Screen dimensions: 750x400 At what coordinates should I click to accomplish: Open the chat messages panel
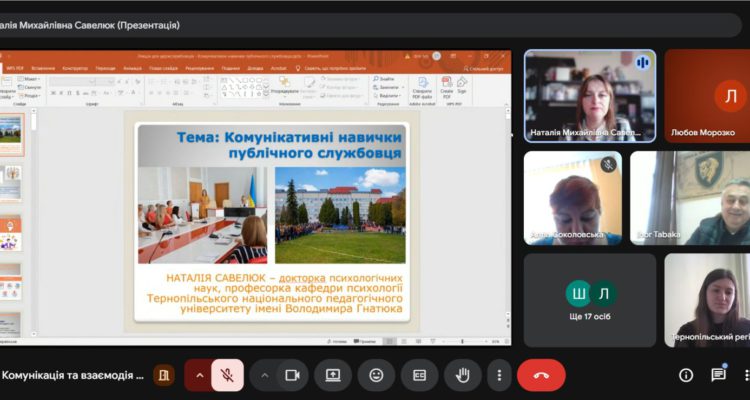pos(718,375)
